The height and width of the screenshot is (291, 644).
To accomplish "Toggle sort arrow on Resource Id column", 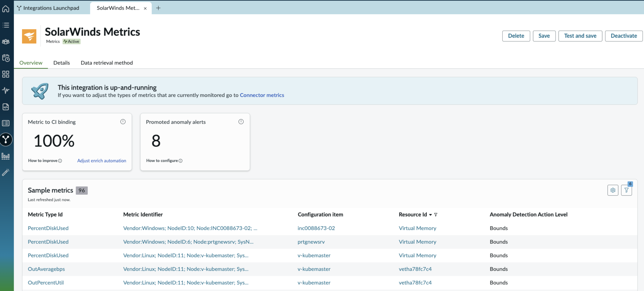I will coord(430,215).
